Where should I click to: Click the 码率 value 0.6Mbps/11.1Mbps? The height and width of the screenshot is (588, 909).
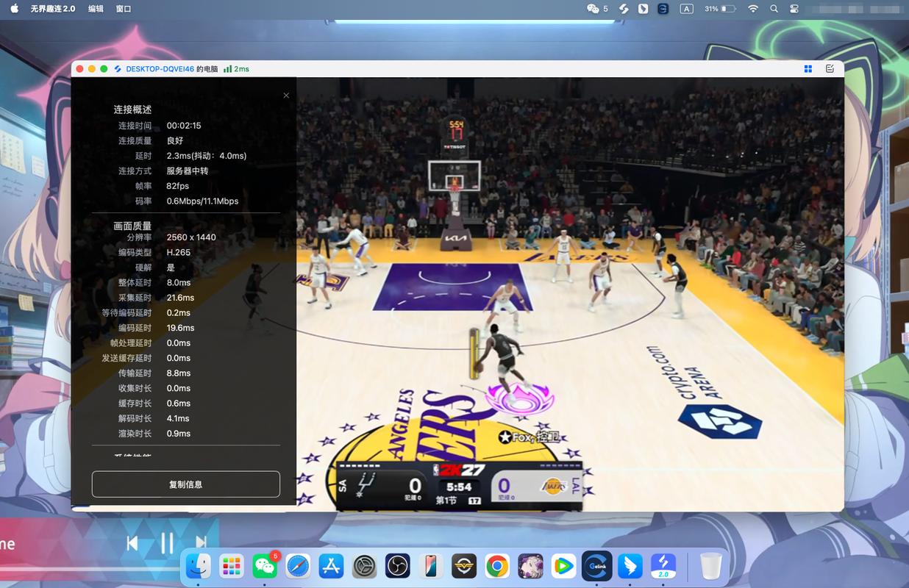tap(202, 201)
